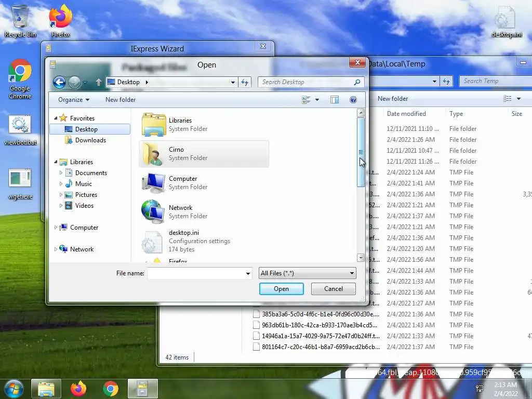Click the Cancel button

333,289
